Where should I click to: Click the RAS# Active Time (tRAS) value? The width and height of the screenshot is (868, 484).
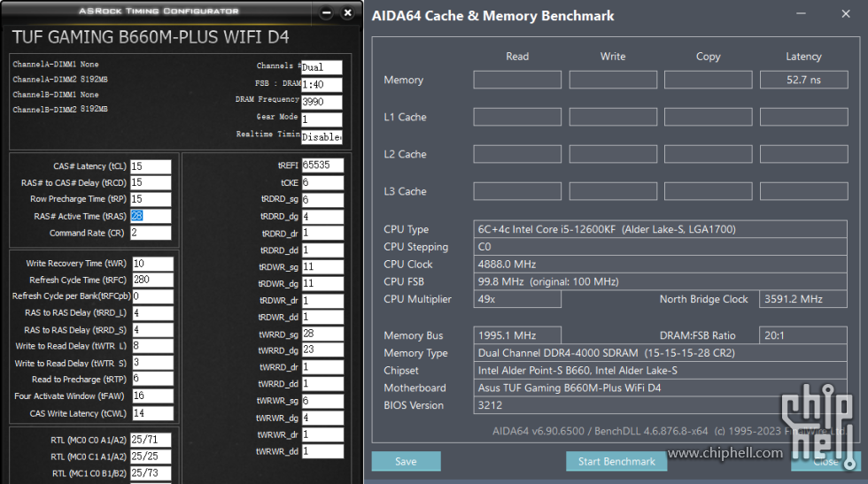click(x=151, y=216)
